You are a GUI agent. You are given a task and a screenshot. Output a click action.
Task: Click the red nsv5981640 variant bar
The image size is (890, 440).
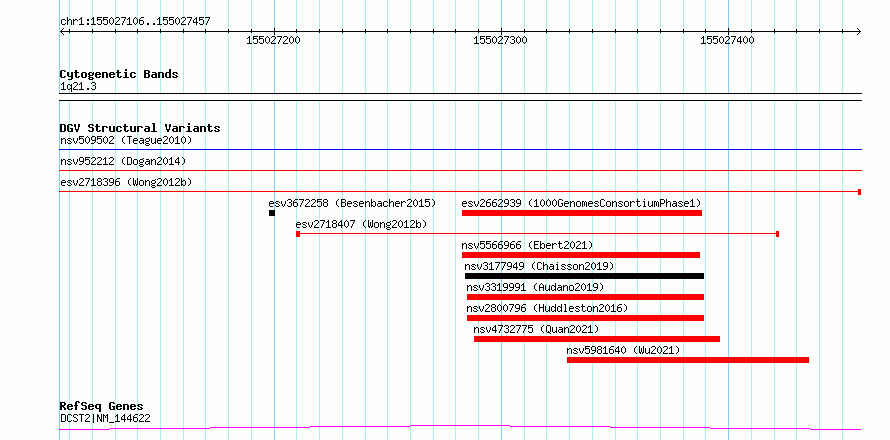[688, 360]
